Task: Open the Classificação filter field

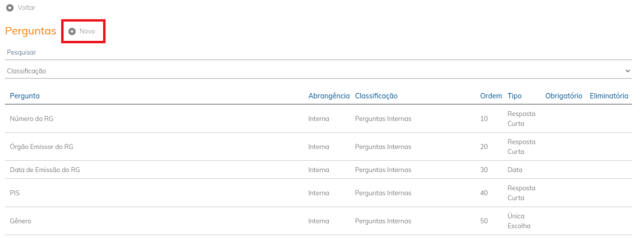Action: tap(318, 71)
